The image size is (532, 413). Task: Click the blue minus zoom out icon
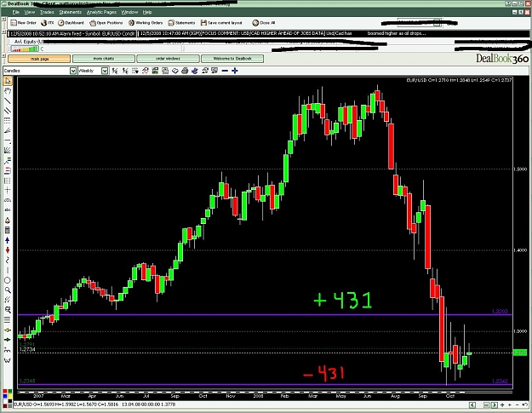click(225, 71)
